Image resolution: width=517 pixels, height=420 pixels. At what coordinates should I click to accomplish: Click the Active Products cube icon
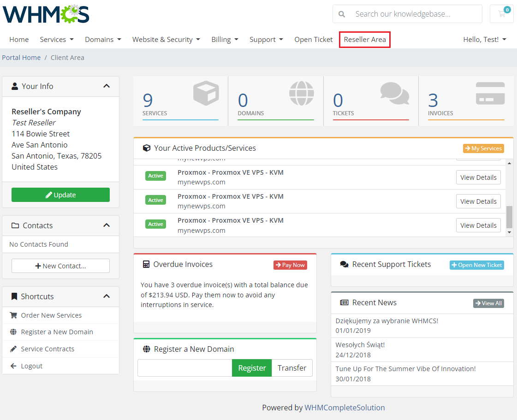pyautogui.click(x=147, y=148)
